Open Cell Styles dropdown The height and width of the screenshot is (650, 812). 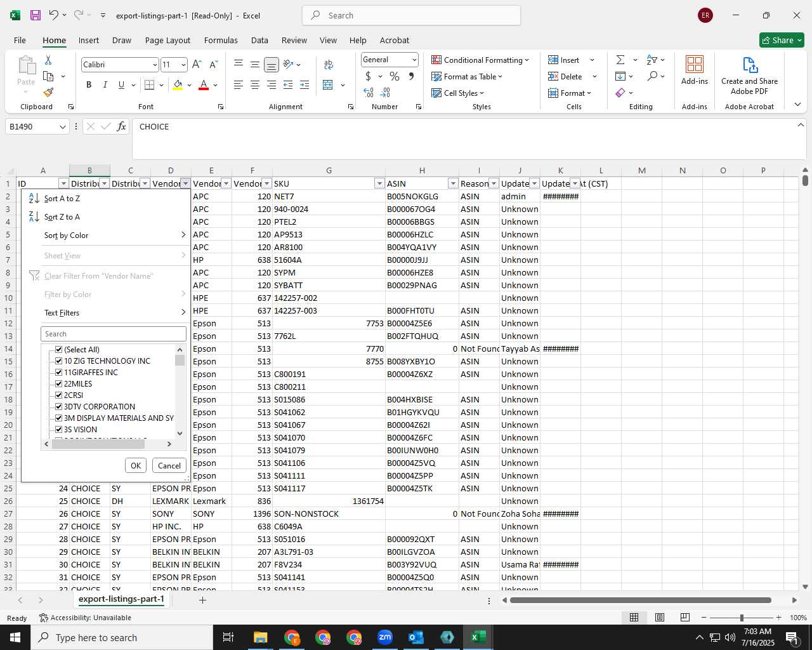point(457,93)
